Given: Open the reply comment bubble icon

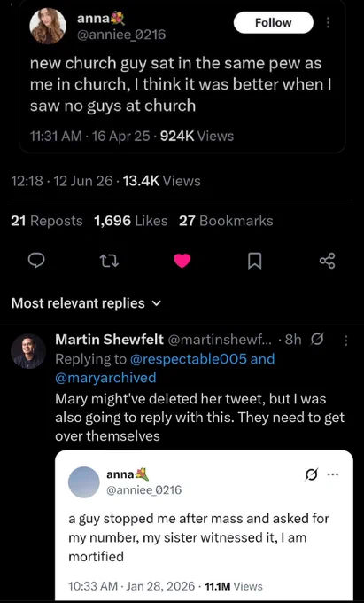Looking at the screenshot, I should tap(37, 262).
